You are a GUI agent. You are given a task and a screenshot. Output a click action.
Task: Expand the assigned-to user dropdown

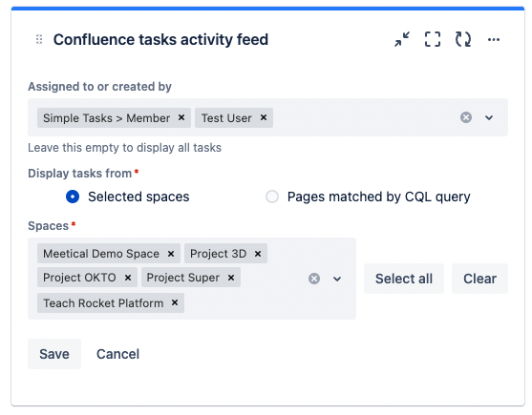tap(489, 118)
